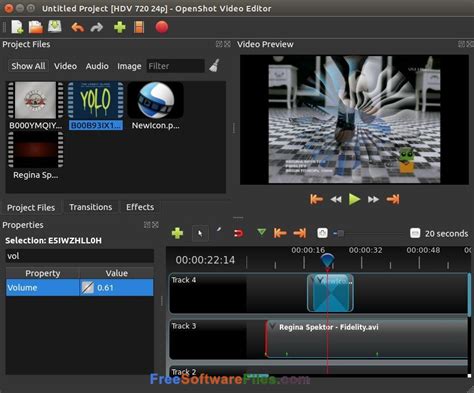Switch to the Project Files tab
The width and height of the screenshot is (474, 393).
point(31,208)
